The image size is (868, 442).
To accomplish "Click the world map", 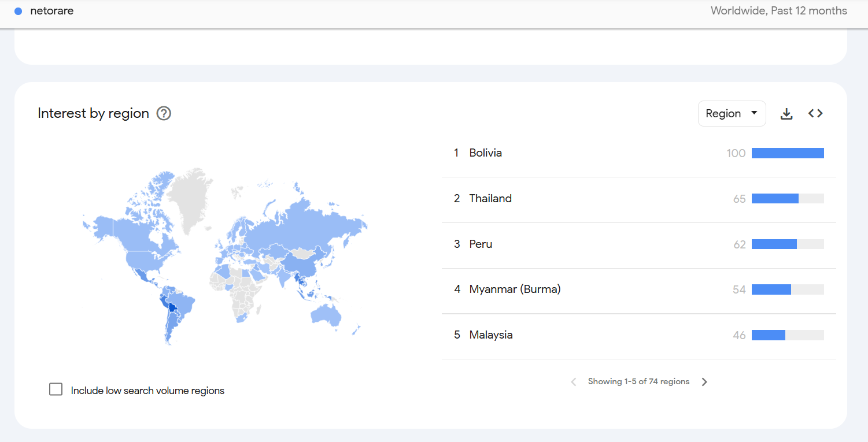I will 225,257.
